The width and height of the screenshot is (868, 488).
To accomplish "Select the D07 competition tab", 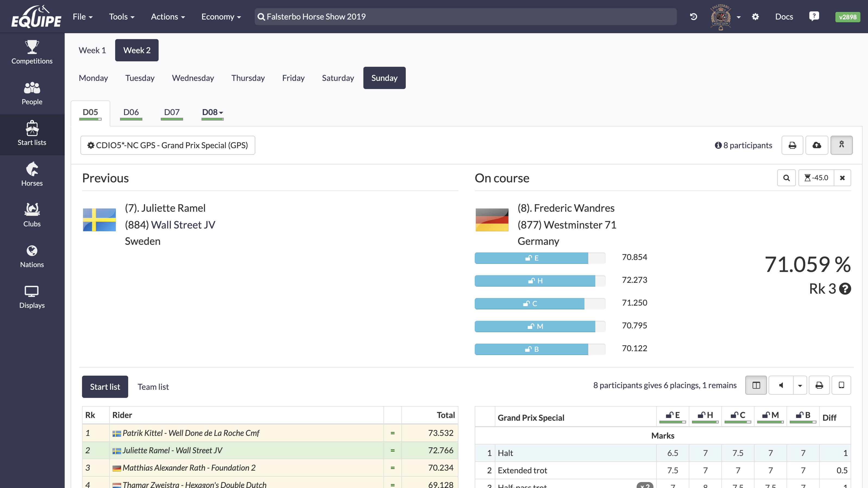I will pyautogui.click(x=171, y=112).
